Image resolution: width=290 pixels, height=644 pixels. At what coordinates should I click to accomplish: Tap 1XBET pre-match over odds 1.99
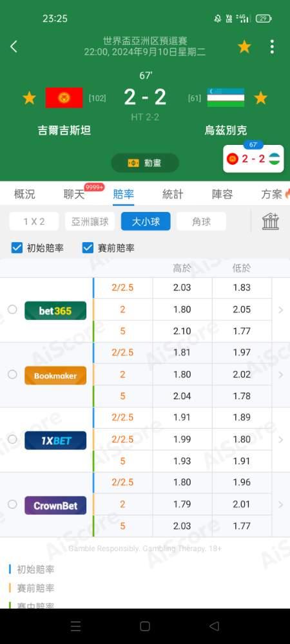point(182,439)
